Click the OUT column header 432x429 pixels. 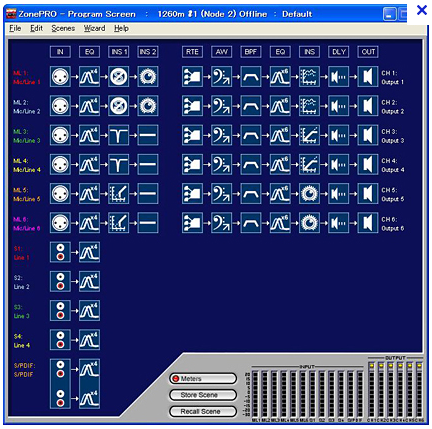[x=368, y=52]
